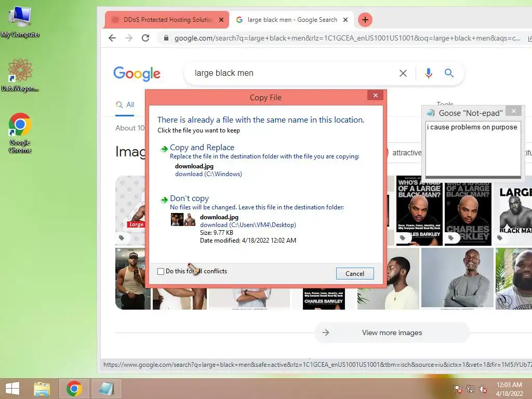Click the padlock icon in address bar
532x399 pixels.
[x=166, y=38]
